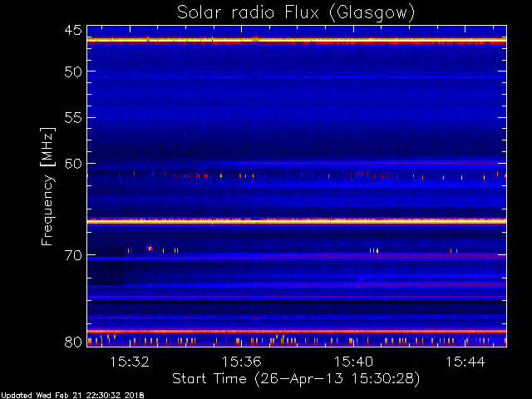Click the bright yellow emission band near 66 MHz
Viewport: 532px width, 399px height.
tap(297, 222)
